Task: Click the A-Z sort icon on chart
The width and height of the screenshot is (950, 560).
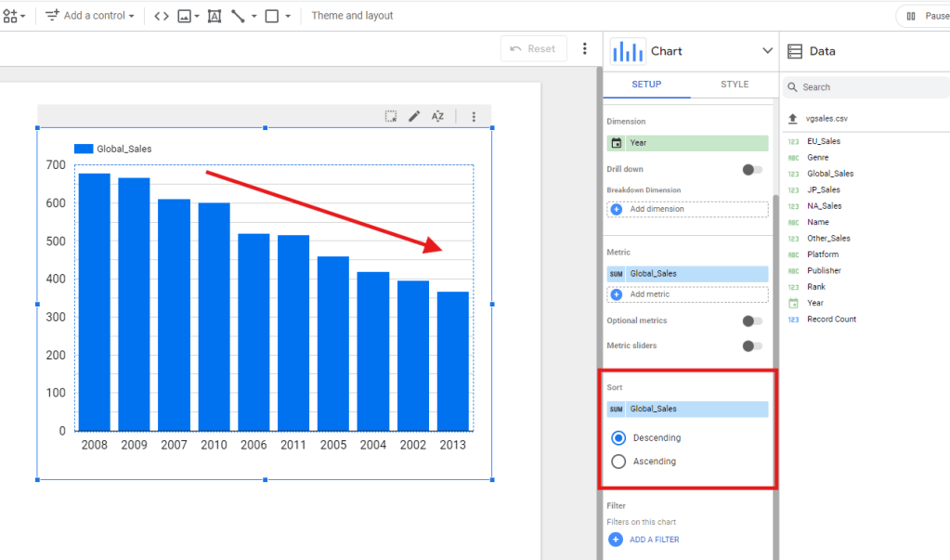Action: coord(437,116)
